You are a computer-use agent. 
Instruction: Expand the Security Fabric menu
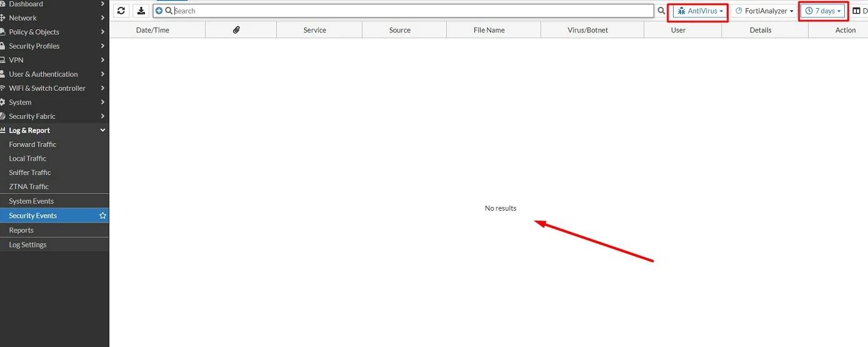pos(54,116)
